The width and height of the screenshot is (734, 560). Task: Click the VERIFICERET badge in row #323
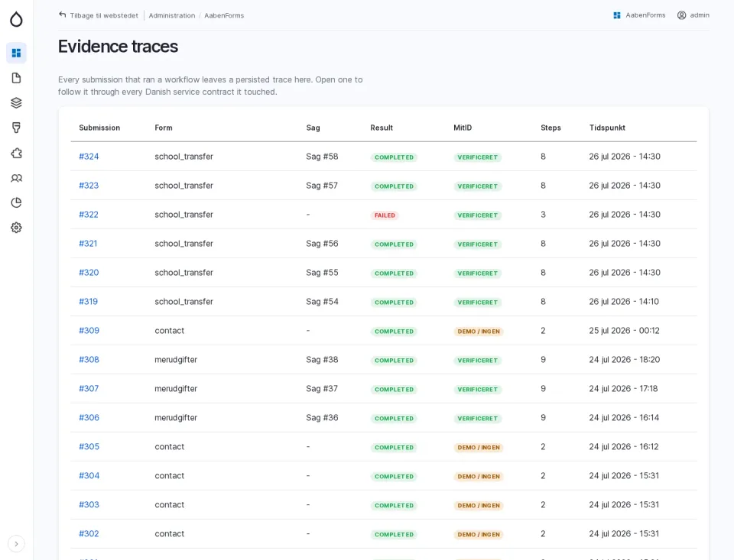477,186
